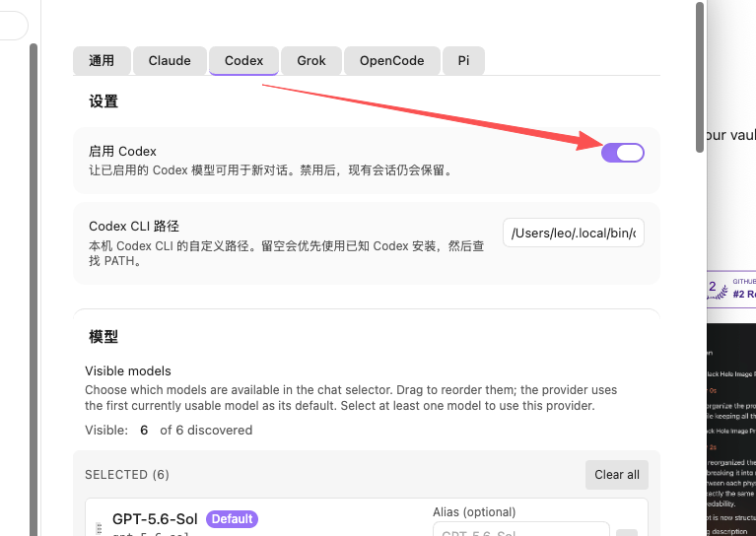Click the 设置 section heading
This screenshot has height=536, width=756.
(103, 101)
